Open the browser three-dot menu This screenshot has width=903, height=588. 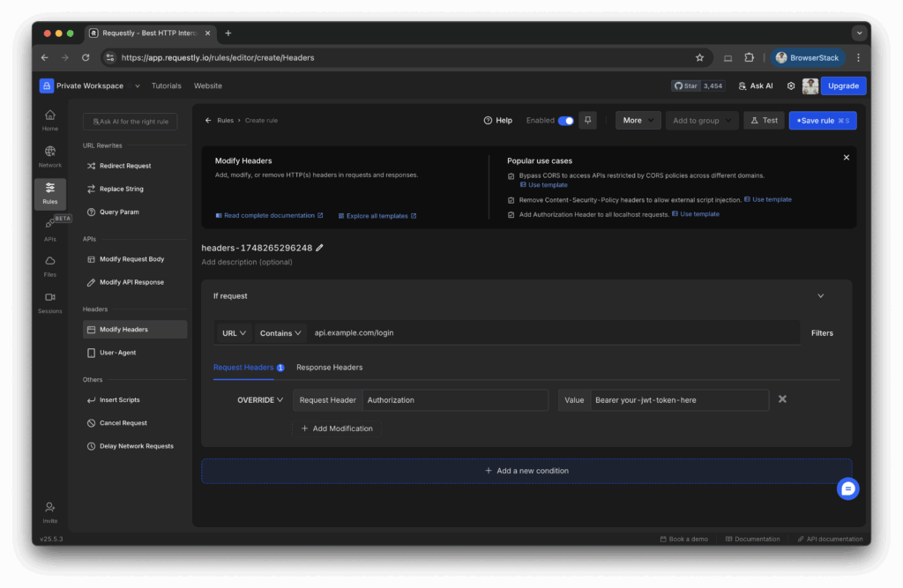pos(858,57)
